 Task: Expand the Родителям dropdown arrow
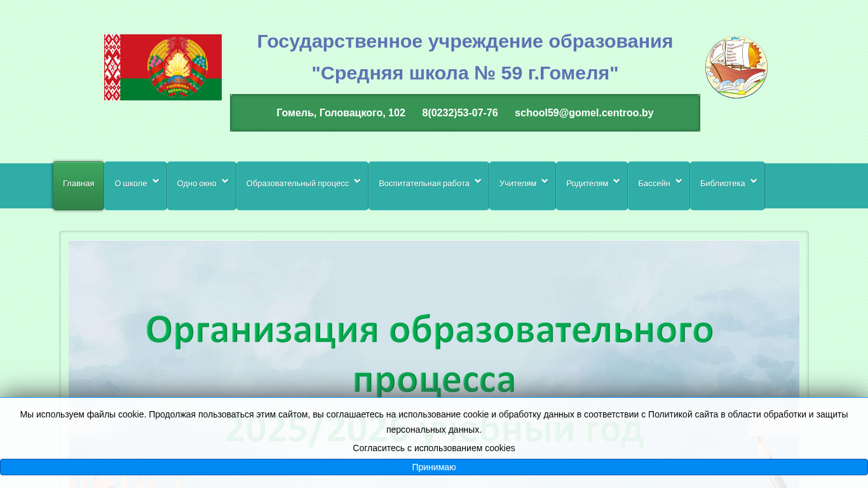click(x=616, y=181)
